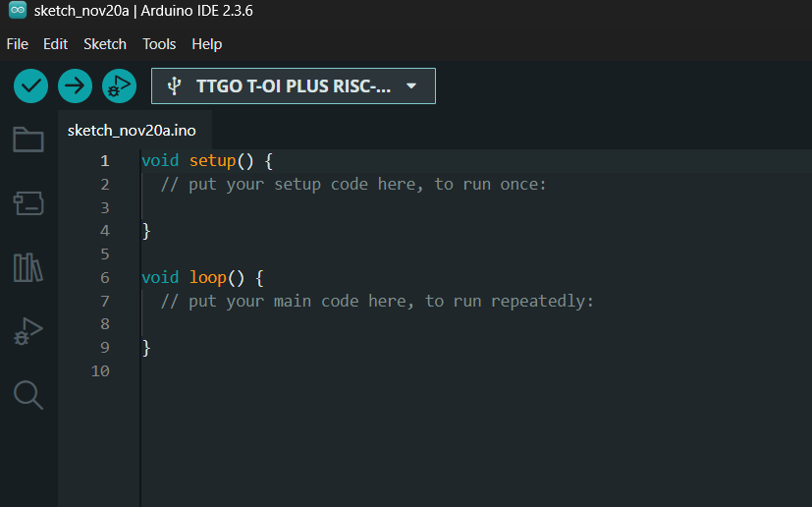Image resolution: width=812 pixels, height=507 pixels.
Task: Expand the TTGO T-OI PLUS board selector
Action: (293, 86)
